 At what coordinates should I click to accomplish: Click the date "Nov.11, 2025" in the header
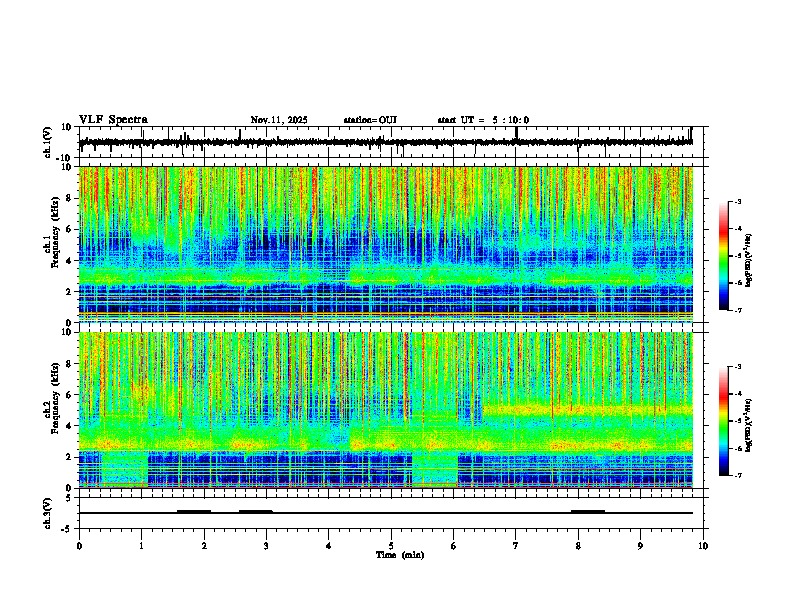coord(279,120)
